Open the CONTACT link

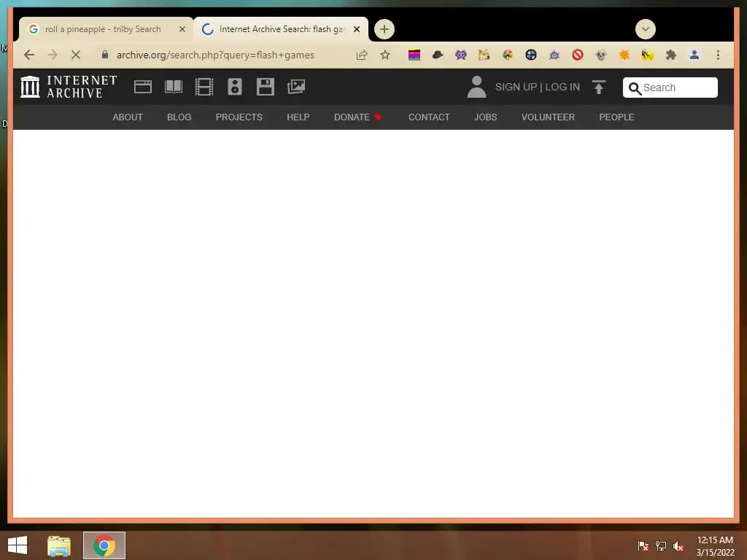click(429, 117)
